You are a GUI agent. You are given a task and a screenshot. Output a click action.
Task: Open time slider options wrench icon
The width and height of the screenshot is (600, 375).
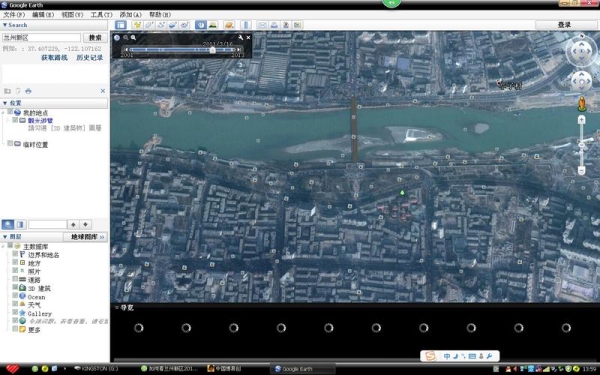pos(240,38)
